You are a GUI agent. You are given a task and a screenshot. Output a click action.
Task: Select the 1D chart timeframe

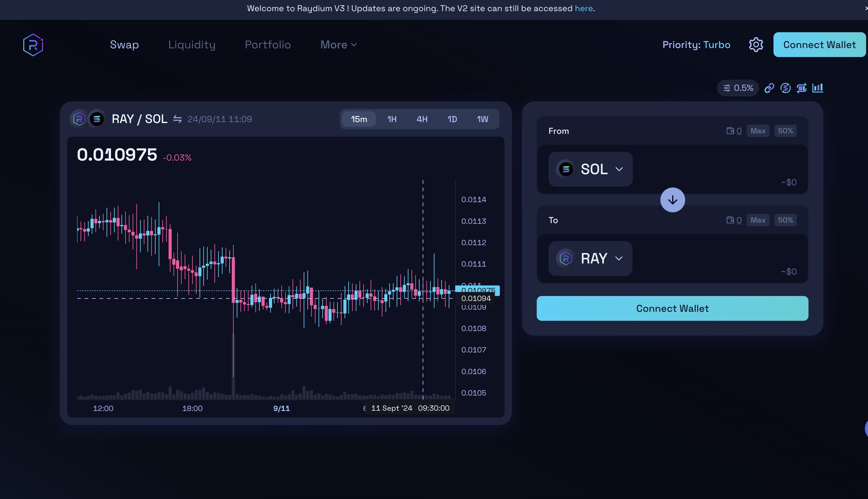click(x=452, y=119)
